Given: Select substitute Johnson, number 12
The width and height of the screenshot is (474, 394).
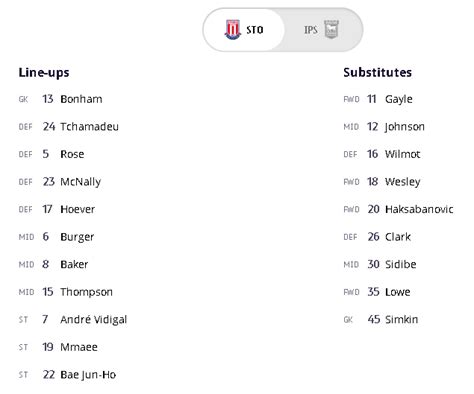Looking at the screenshot, I should pyautogui.click(x=384, y=127).
